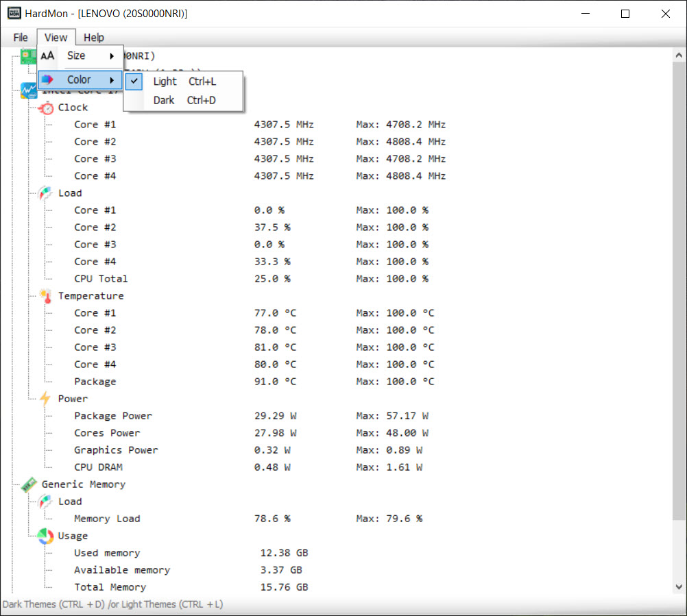This screenshot has width=687, height=616.
Task: Click the 0.32 W power value
Action: [272, 450]
